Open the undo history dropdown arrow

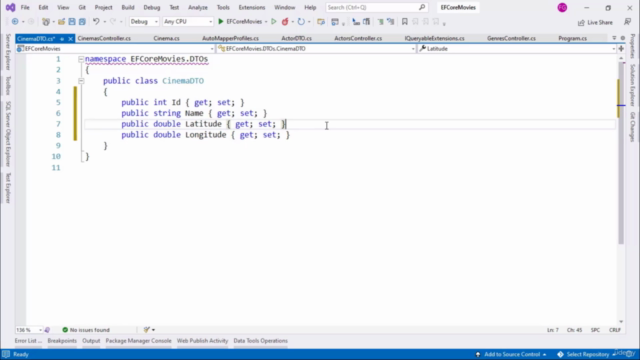coord(104,22)
